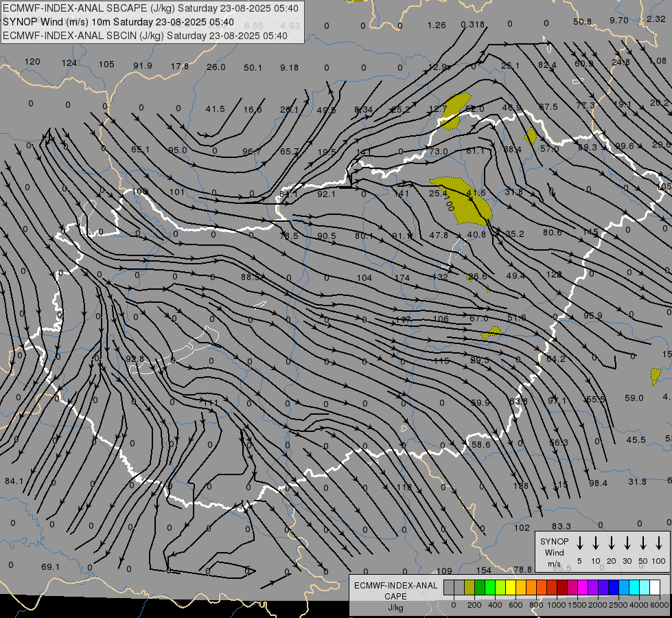Click the 600 tick label on CAPE scale

515,605
